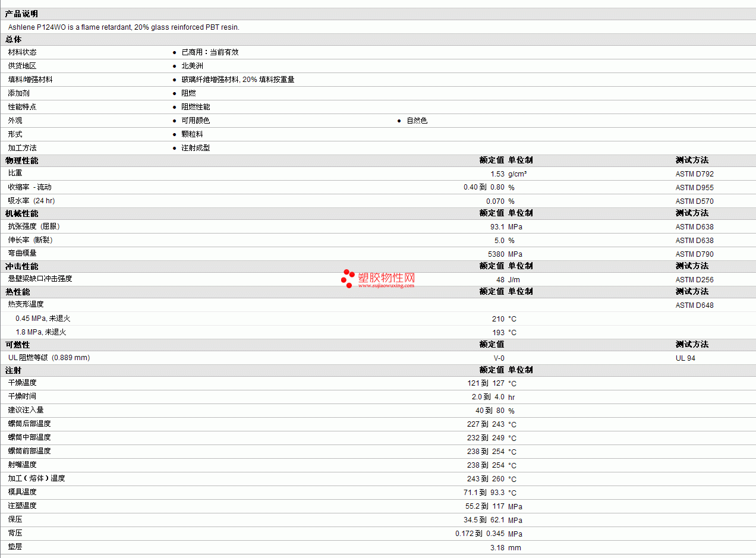This screenshot has height=558, width=756.
Task: Click the 'ASTM D648' test method
Action: click(695, 305)
